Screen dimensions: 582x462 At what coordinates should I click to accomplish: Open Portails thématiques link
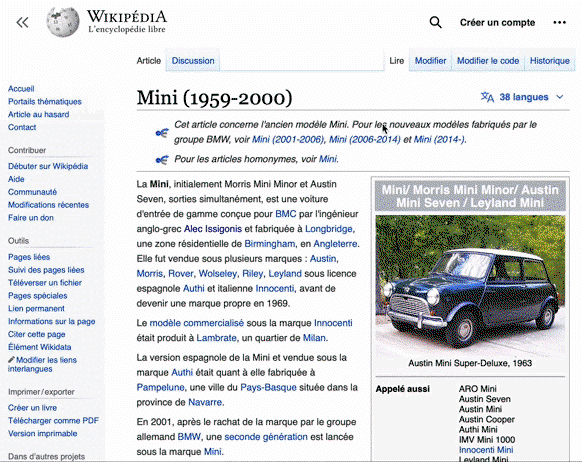[45, 102]
